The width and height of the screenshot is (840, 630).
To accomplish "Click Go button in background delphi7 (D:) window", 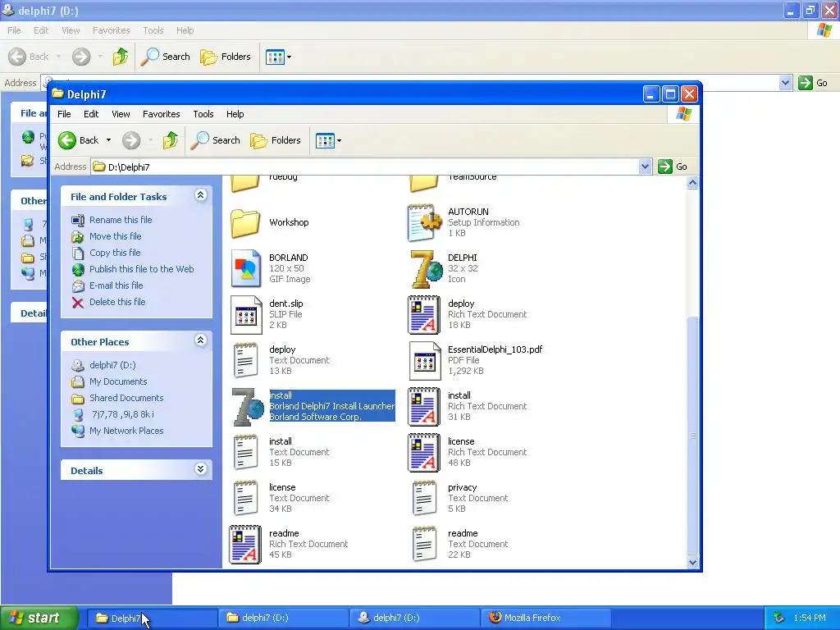I will [814, 83].
